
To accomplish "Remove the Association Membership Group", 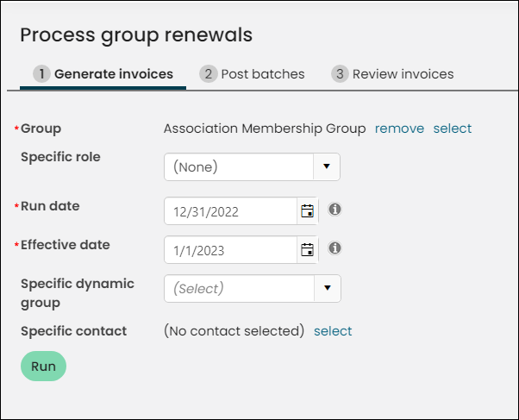I will click(399, 129).
